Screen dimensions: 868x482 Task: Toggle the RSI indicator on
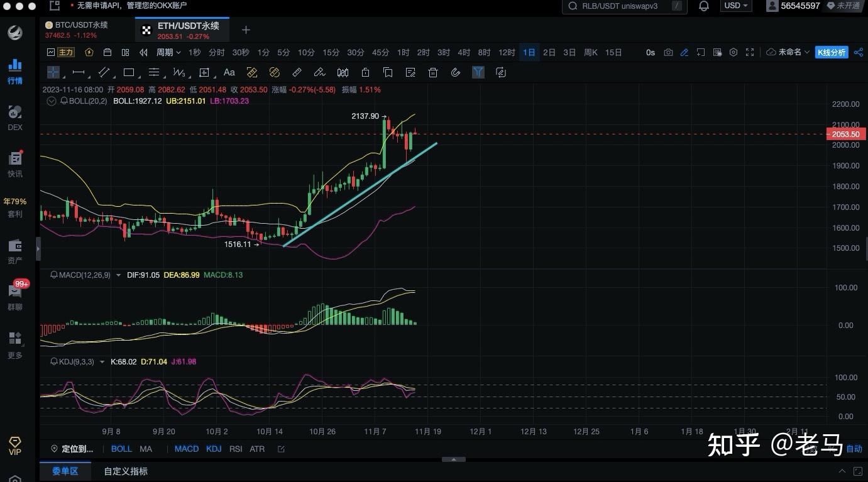coord(236,449)
